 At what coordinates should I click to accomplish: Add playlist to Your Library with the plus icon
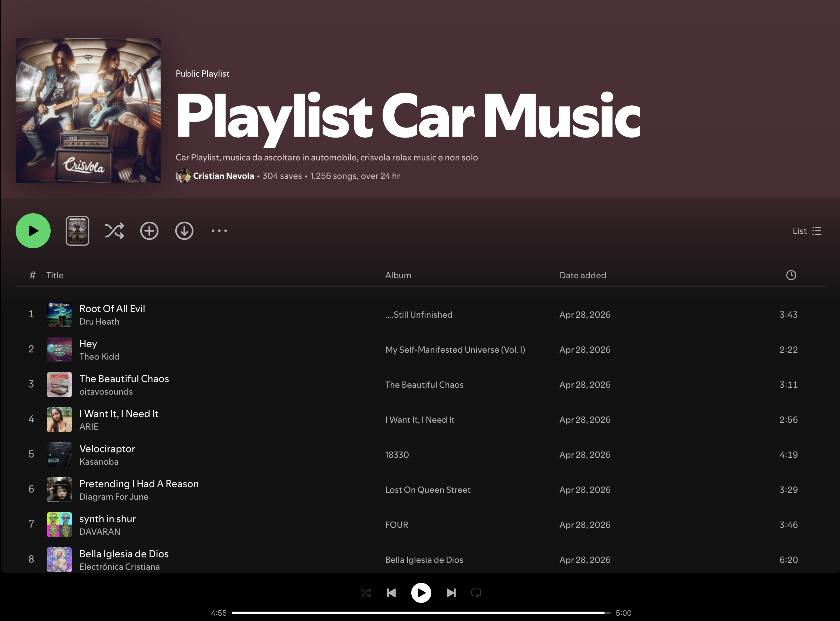click(x=149, y=231)
